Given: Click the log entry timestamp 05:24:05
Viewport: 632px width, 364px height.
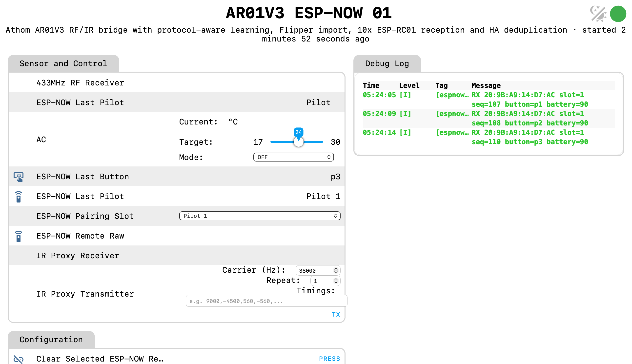Looking at the screenshot, I should (379, 95).
